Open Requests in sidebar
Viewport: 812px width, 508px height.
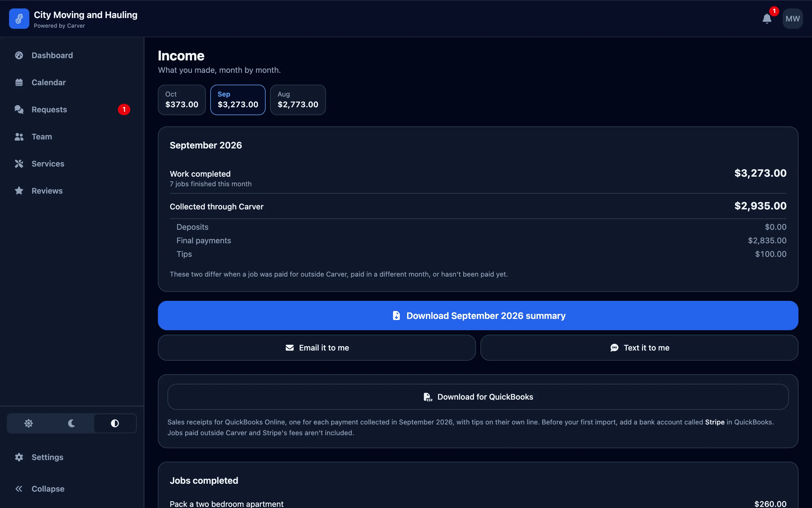72,110
